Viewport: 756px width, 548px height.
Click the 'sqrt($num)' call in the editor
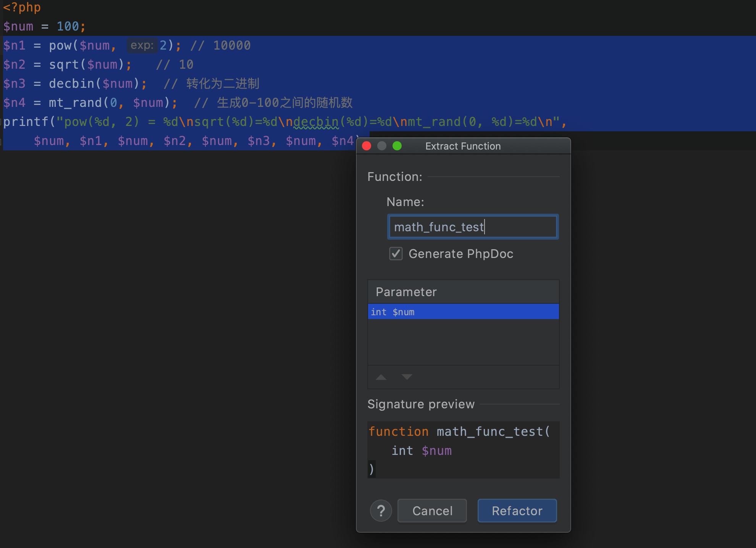coord(87,64)
